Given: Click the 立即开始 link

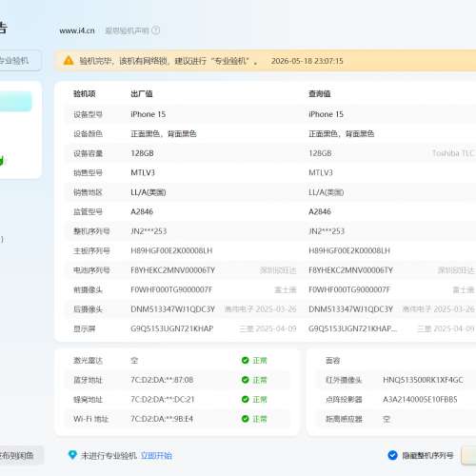Looking at the screenshot, I should (156, 456).
